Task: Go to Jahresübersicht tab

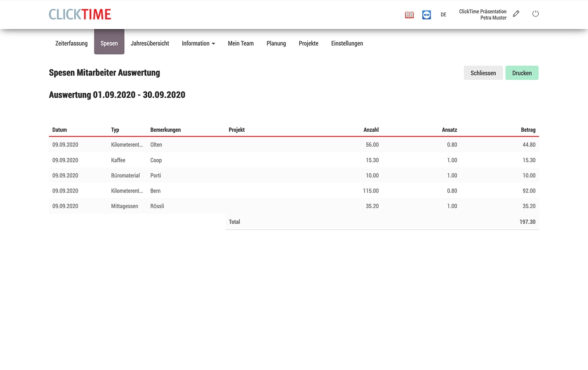Action: (x=150, y=43)
